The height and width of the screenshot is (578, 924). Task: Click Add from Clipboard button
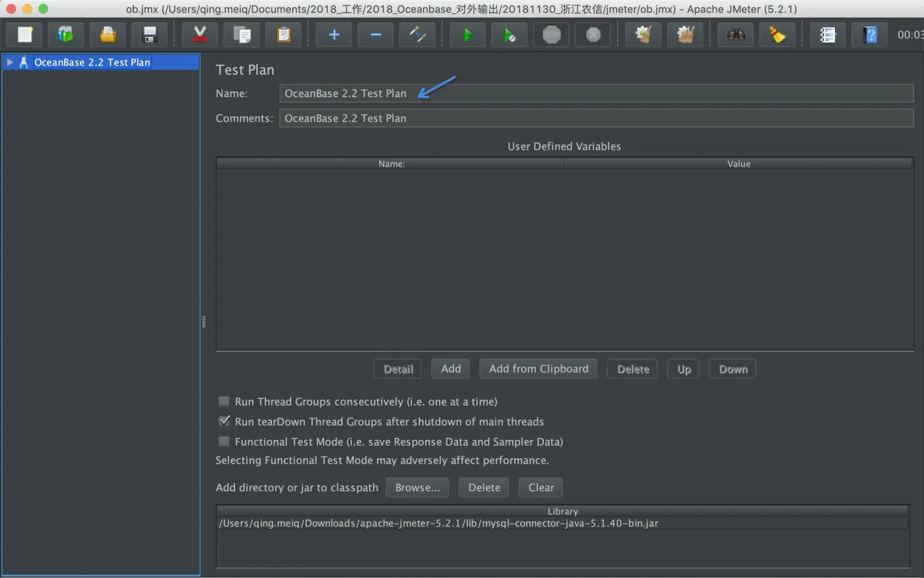pyautogui.click(x=539, y=369)
